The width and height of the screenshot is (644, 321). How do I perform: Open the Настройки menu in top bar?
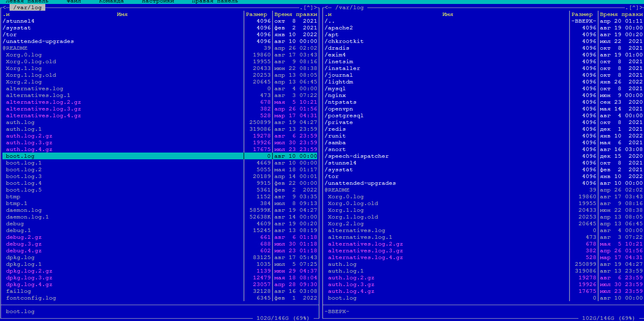(x=158, y=1)
